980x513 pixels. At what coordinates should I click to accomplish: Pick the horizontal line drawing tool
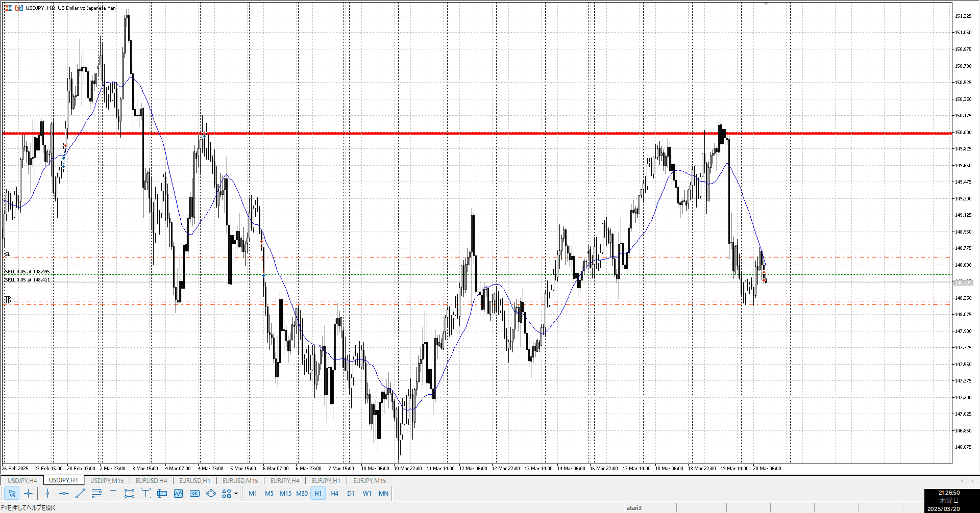pyautogui.click(x=64, y=493)
